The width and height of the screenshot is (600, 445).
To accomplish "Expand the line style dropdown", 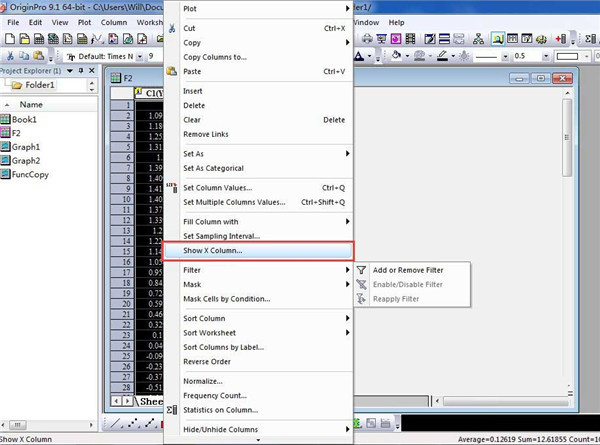I will click(x=503, y=56).
